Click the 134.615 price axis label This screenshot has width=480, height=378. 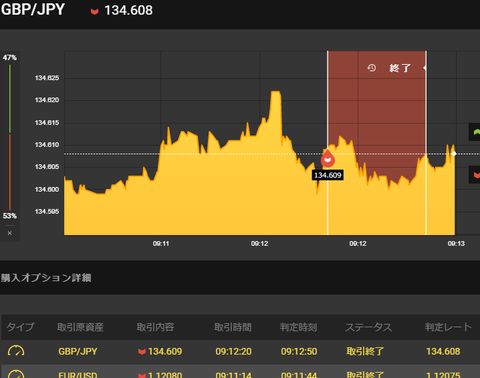[47, 123]
